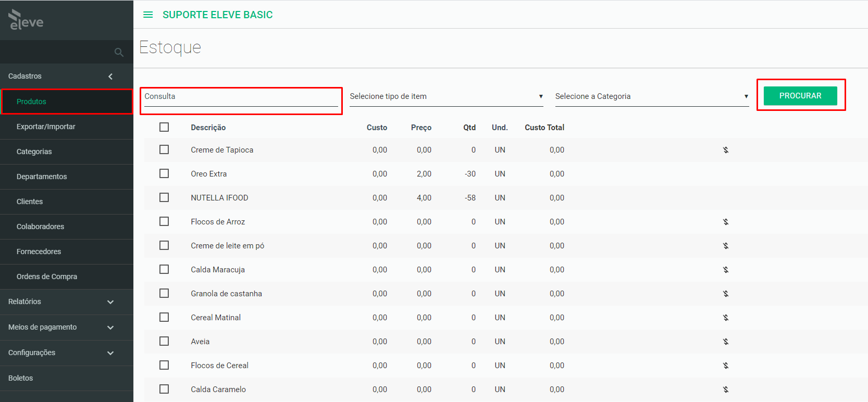This screenshot has width=868, height=402.
Task: Open 'Selecione a Categoria' dropdown
Action: point(652,96)
